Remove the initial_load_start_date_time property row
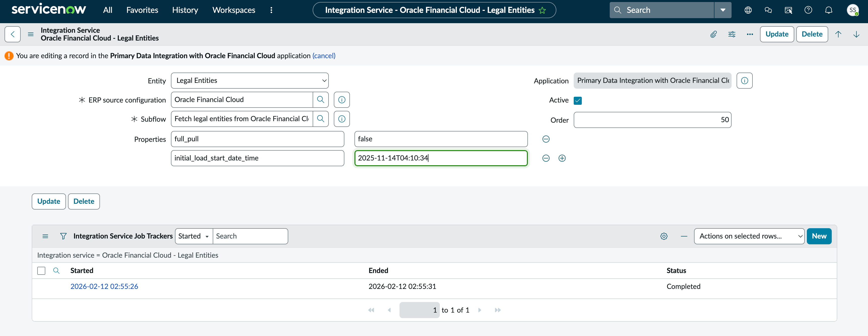This screenshot has height=336, width=868. (x=546, y=158)
